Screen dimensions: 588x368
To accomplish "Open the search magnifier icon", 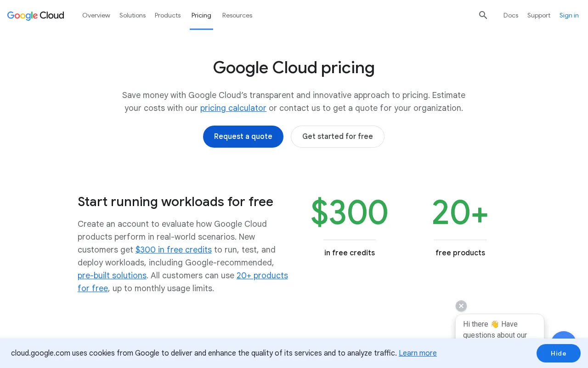I will [x=483, y=15].
